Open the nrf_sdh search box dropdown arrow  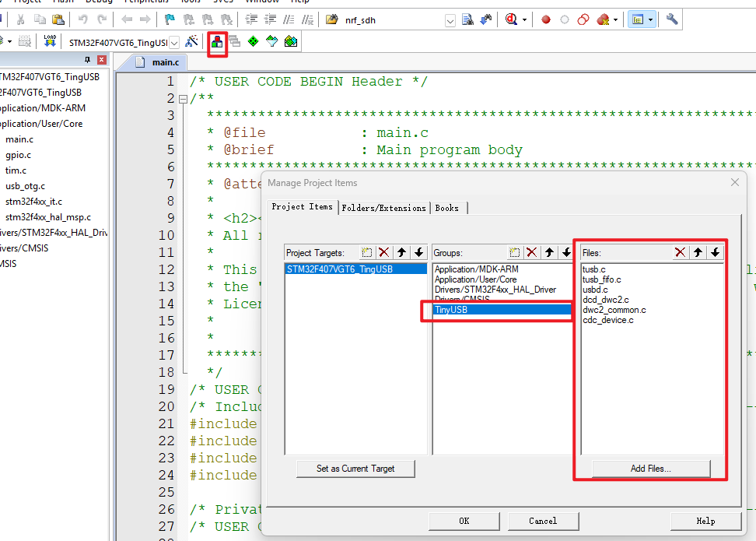click(450, 21)
